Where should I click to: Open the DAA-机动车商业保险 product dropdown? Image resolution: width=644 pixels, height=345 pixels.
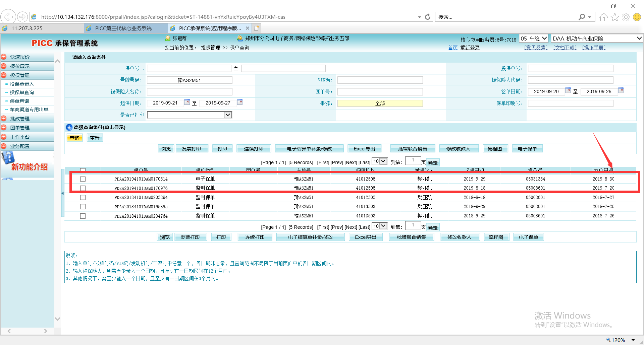point(597,39)
